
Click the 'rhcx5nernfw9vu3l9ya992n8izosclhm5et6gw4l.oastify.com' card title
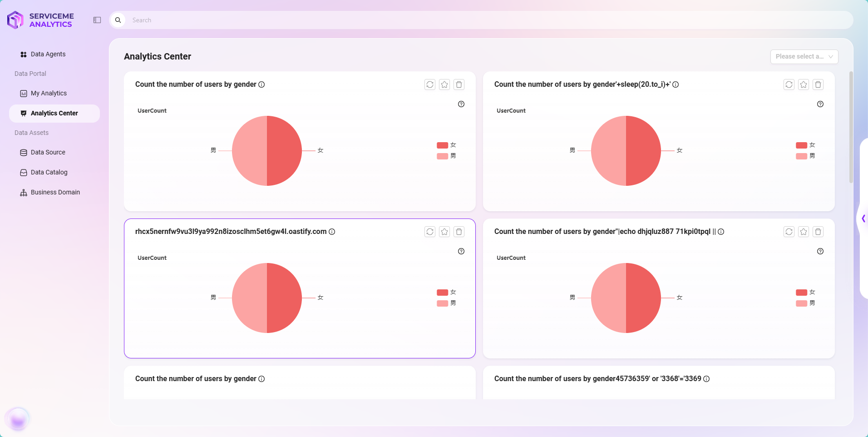(x=231, y=232)
